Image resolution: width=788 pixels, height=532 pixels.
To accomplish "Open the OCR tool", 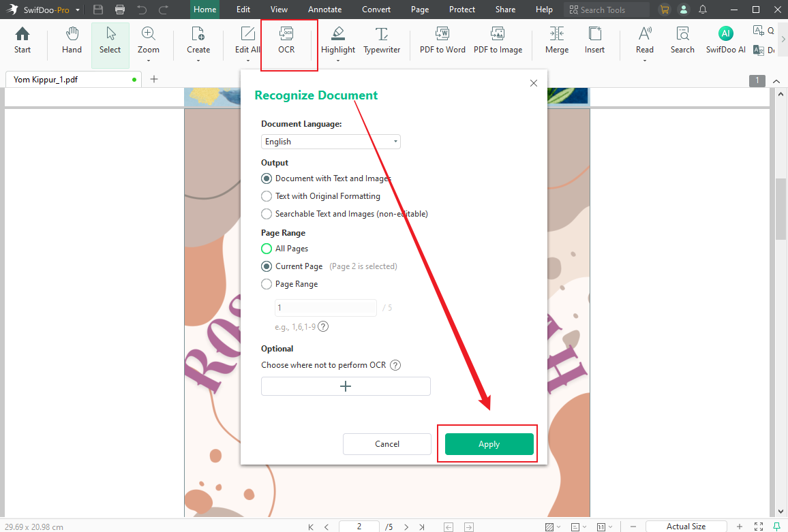I will click(286, 40).
